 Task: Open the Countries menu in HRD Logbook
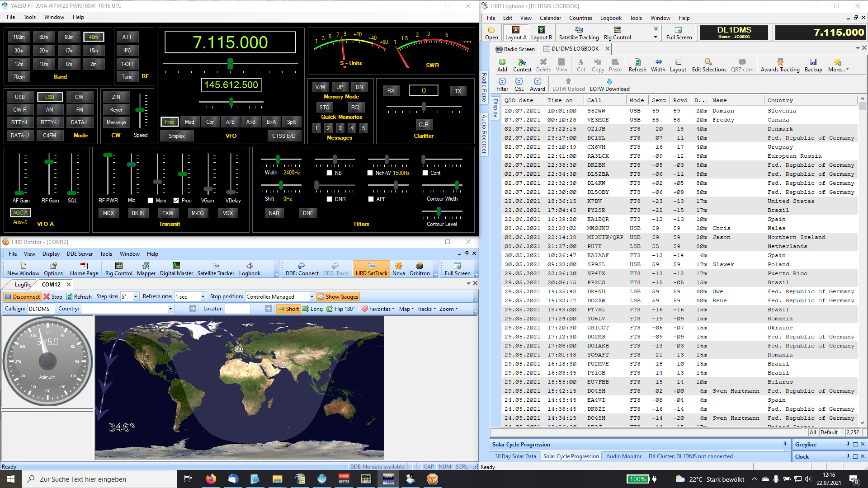click(x=580, y=18)
